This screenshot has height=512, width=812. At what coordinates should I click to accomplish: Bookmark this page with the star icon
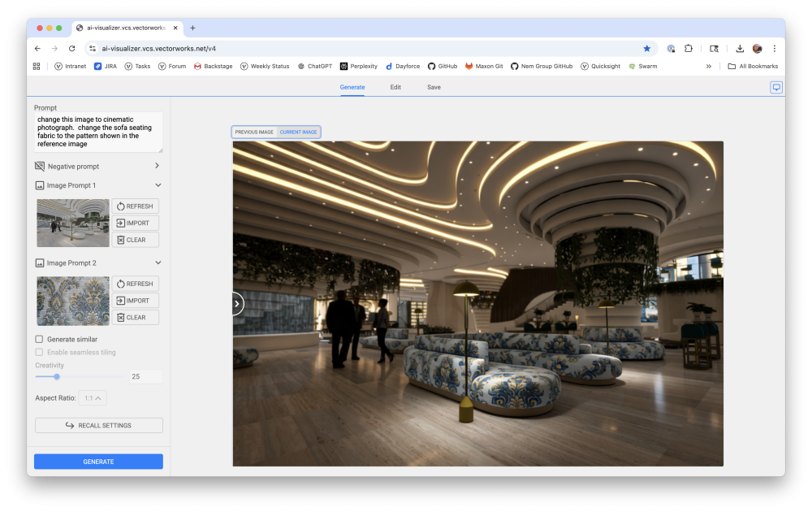(x=646, y=49)
